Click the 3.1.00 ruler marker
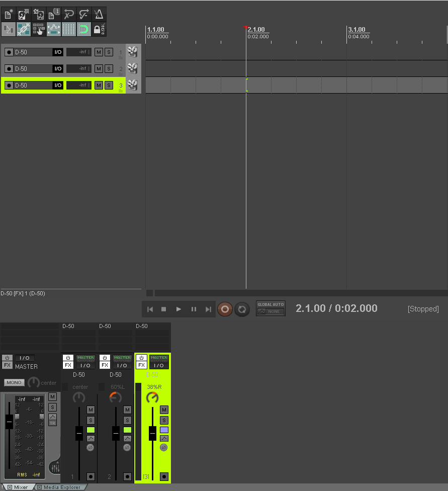This screenshot has width=448, height=491. (x=356, y=30)
